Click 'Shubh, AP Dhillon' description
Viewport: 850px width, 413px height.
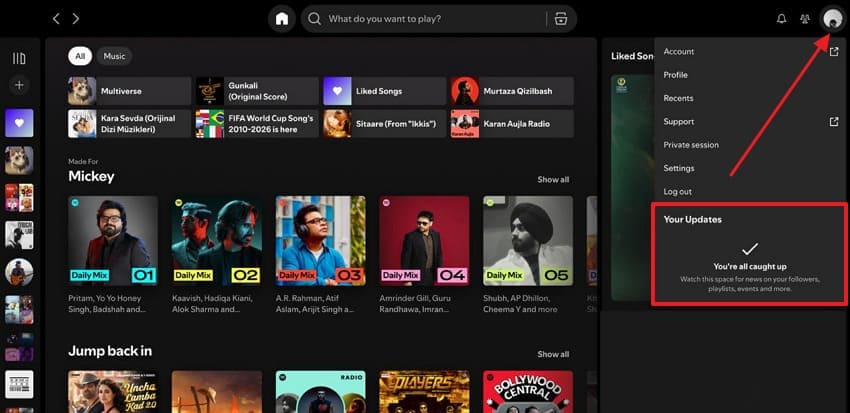point(520,304)
